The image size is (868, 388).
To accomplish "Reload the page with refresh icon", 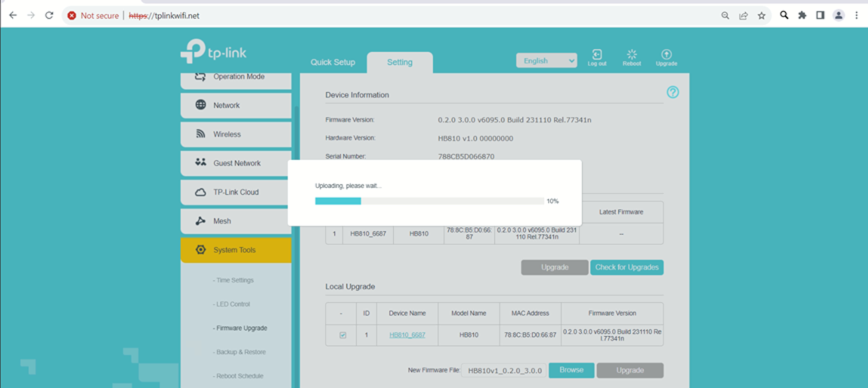I will (x=49, y=15).
